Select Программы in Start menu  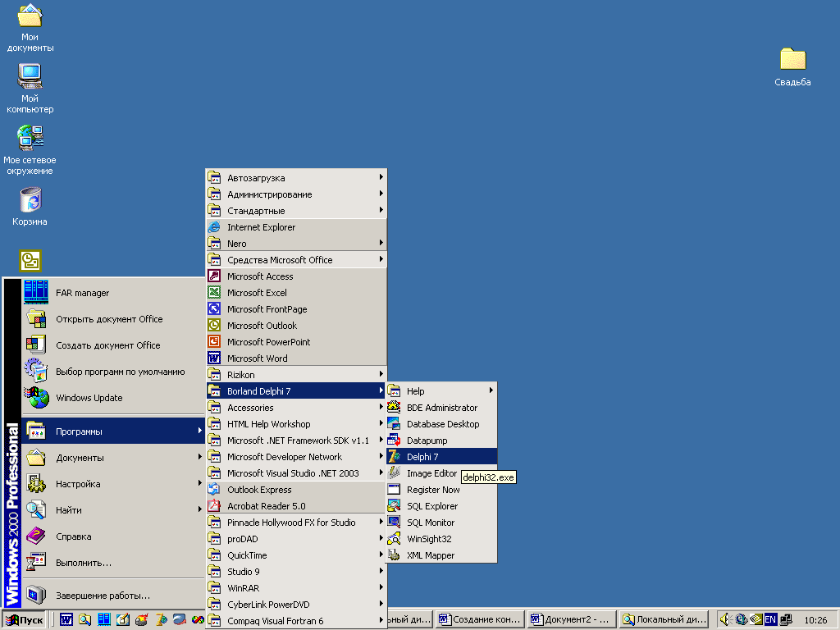tap(113, 431)
